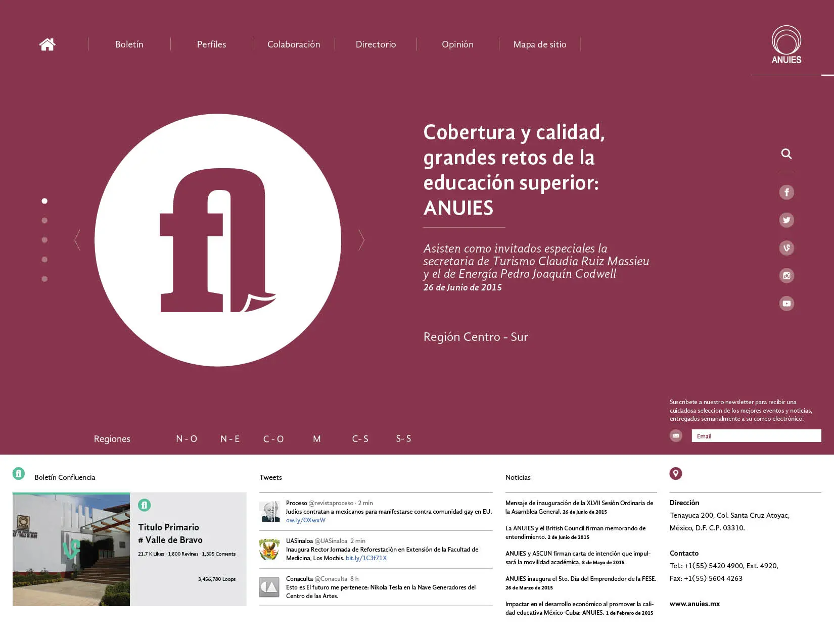This screenshot has width=834, height=644.
Task: Select the fifth slider dot
Action: click(x=44, y=279)
